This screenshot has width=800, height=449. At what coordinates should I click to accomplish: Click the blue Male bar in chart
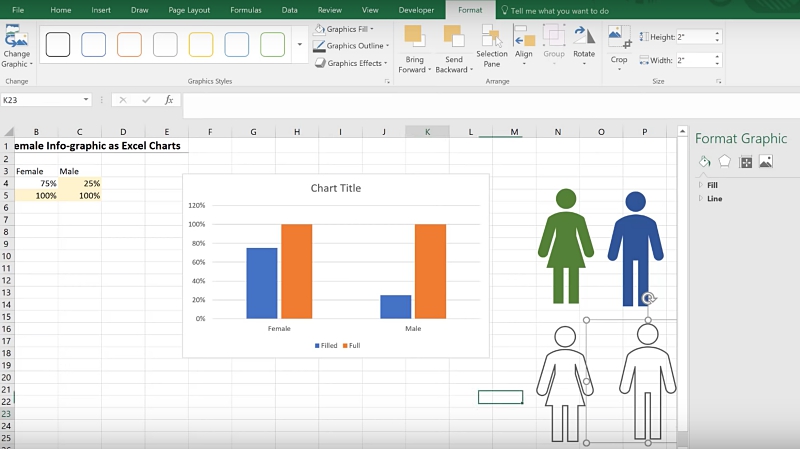(x=395, y=307)
